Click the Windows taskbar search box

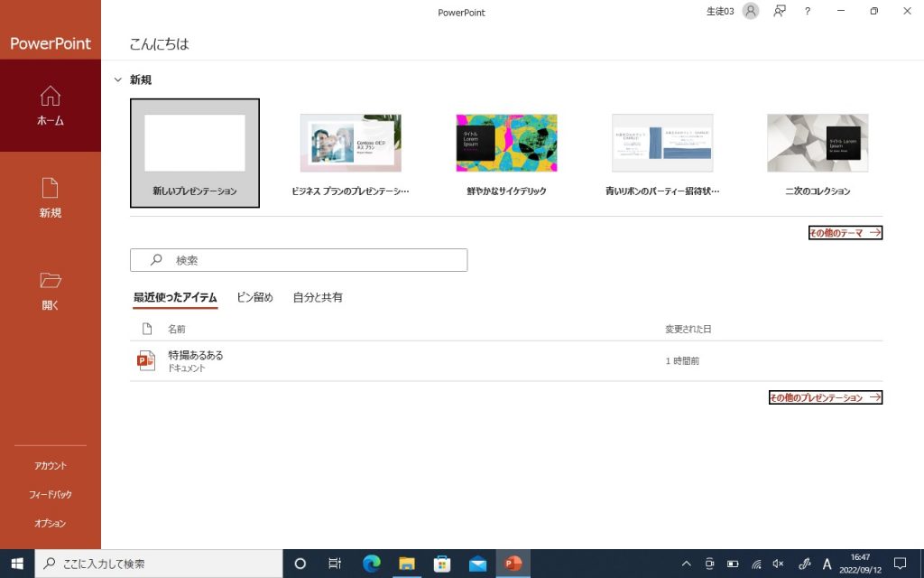point(159,564)
